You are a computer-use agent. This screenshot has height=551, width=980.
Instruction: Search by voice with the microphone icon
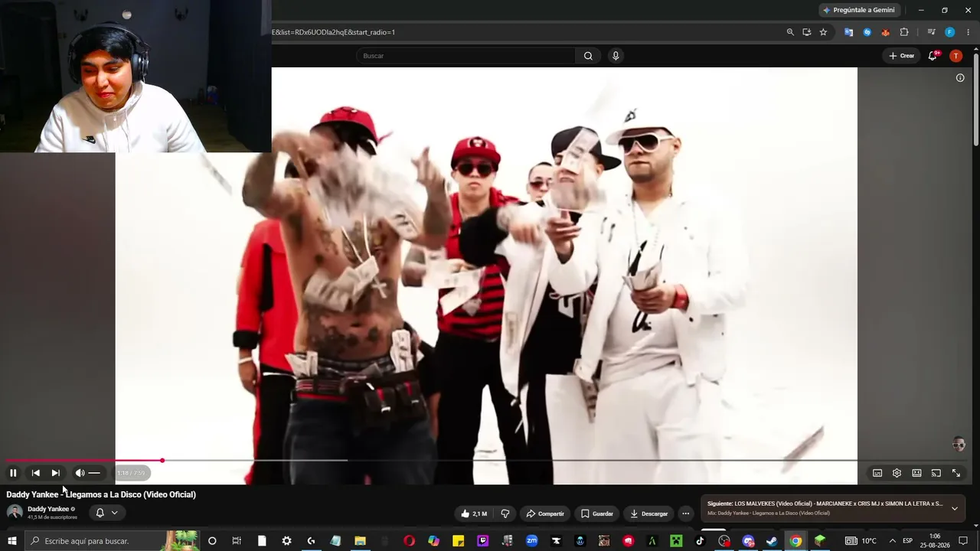[616, 56]
